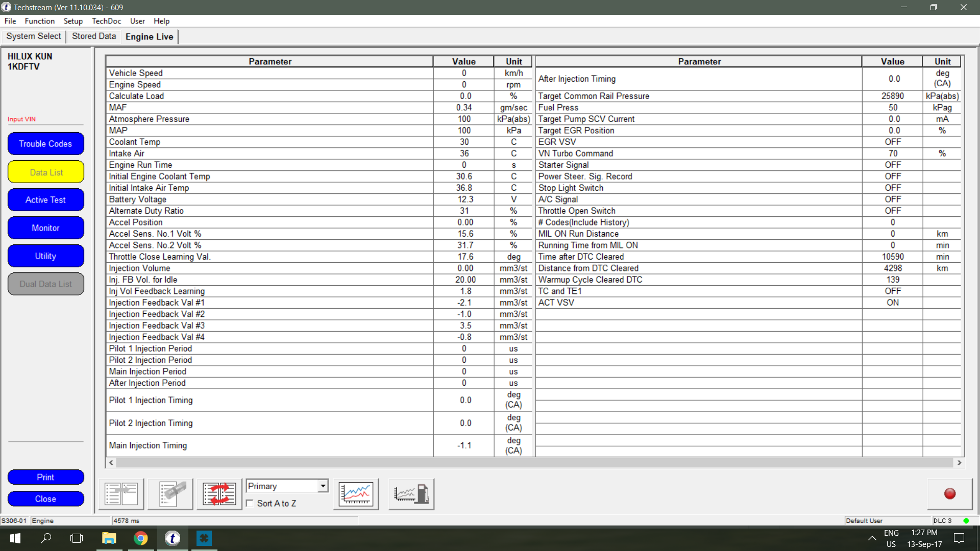Select Target Common Rail Pressure row
Image resolution: width=980 pixels, height=551 pixels.
(749, 96)
